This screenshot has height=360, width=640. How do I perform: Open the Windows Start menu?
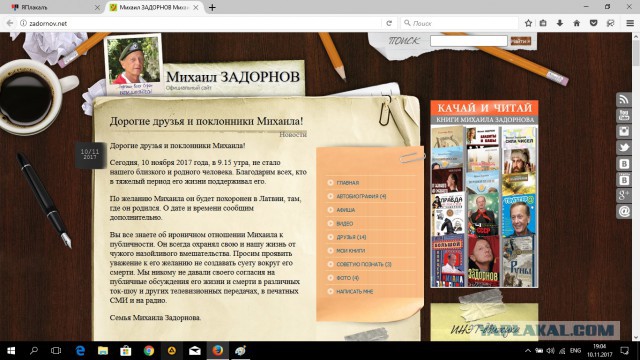(11, 351)
